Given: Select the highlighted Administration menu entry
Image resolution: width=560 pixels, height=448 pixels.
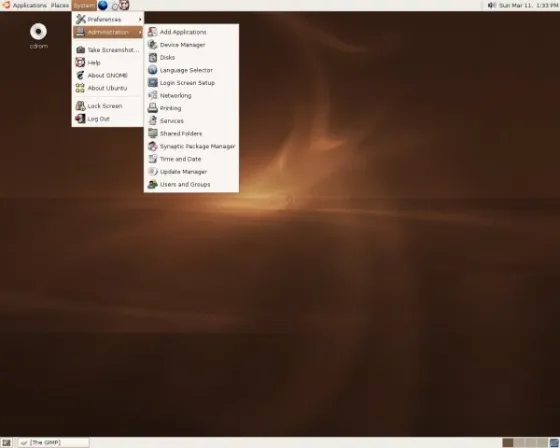Looking at the screenshot, I should tap(108, 32).
